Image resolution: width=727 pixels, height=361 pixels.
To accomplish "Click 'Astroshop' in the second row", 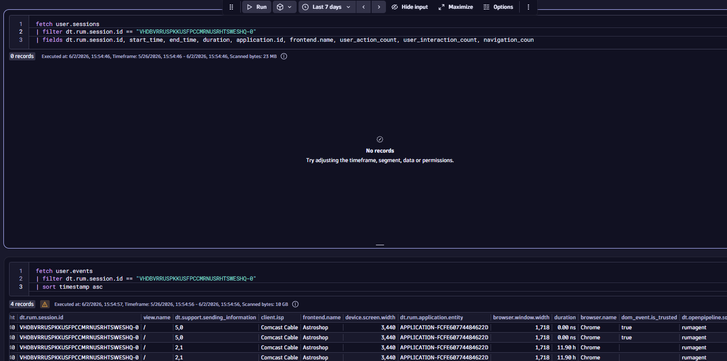I will tap(315, 338).
